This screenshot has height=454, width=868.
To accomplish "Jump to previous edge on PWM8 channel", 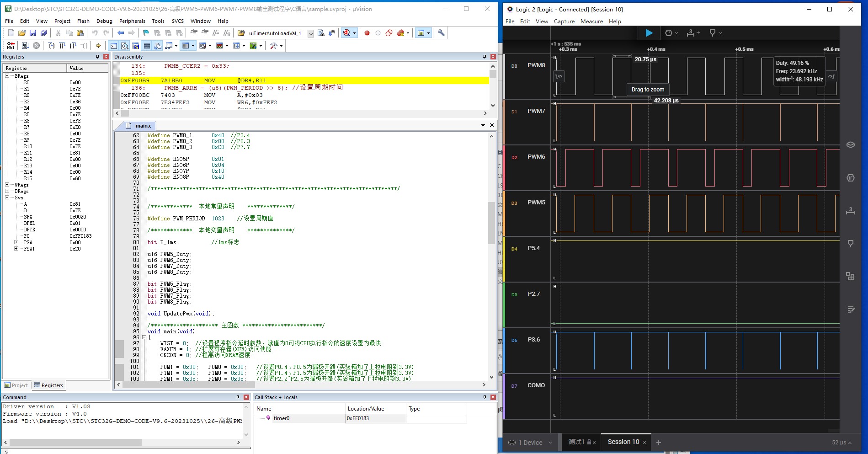I will [x=559, y=76].
